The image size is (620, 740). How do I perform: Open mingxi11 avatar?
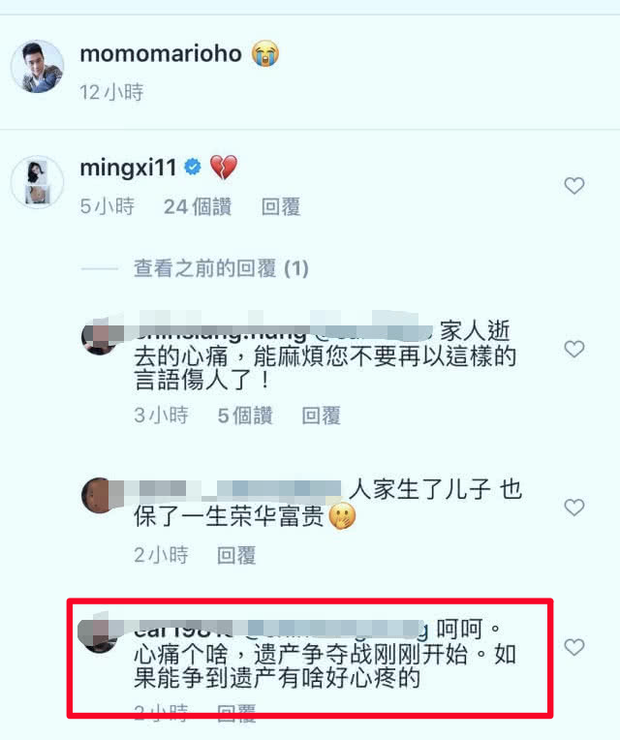click(x=37, y=182)
